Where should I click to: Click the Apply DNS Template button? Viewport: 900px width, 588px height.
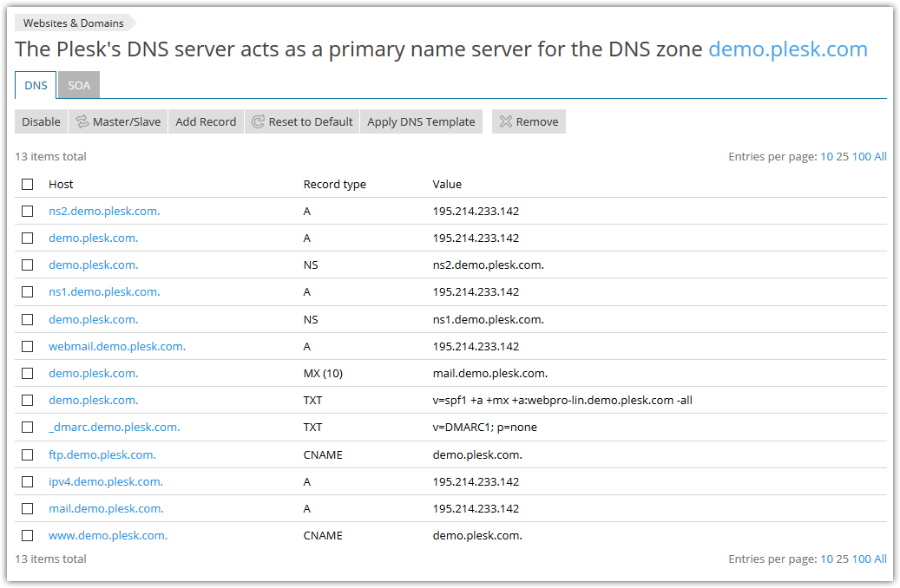421,121
